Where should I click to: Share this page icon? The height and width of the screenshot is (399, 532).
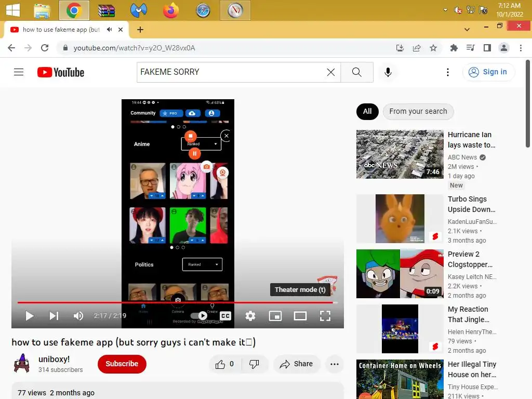tap(417, 48)
